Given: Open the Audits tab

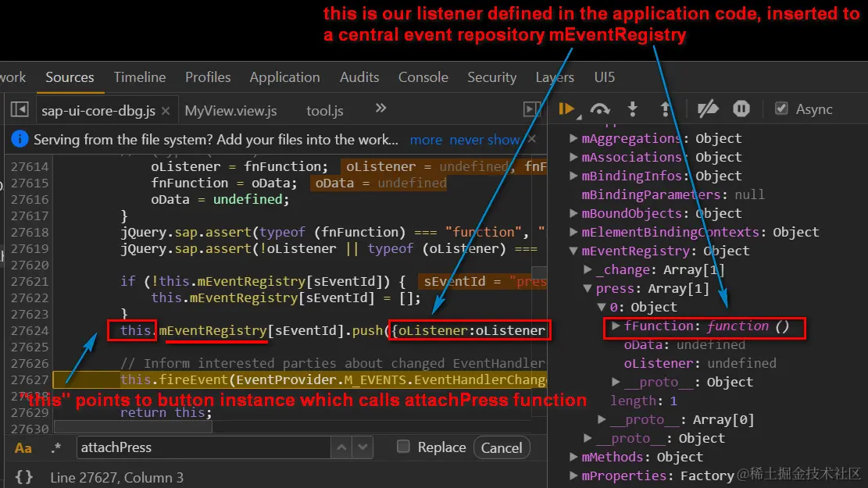Looking at the screenshot, I should [359, 77].
